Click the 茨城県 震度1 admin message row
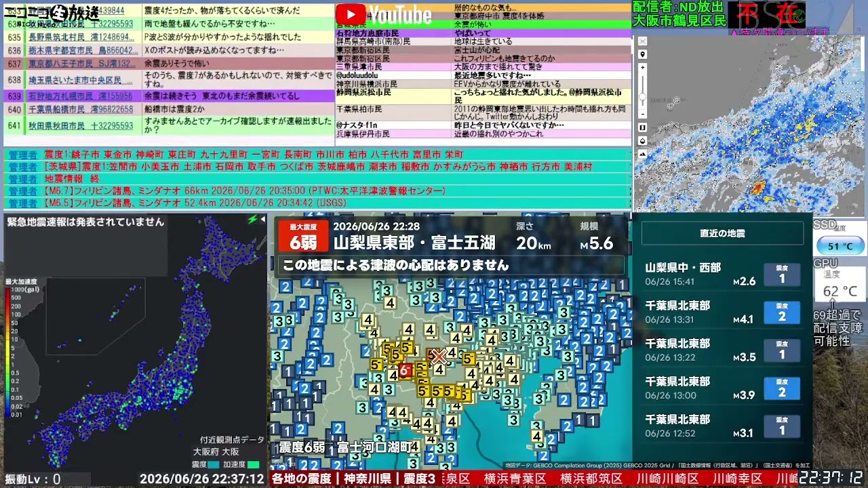The height and width of the screenshot is (488, 868). pos(318,167)
